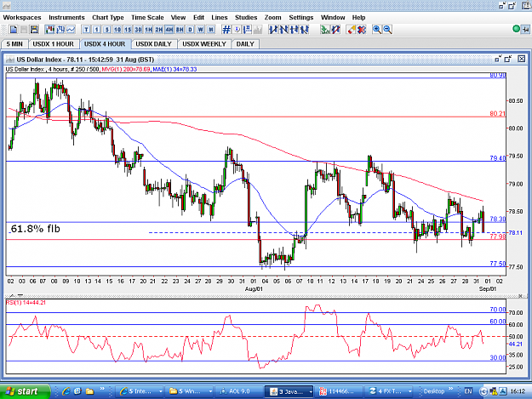Select the line chart type icon
532x399 pixels.
71,30
